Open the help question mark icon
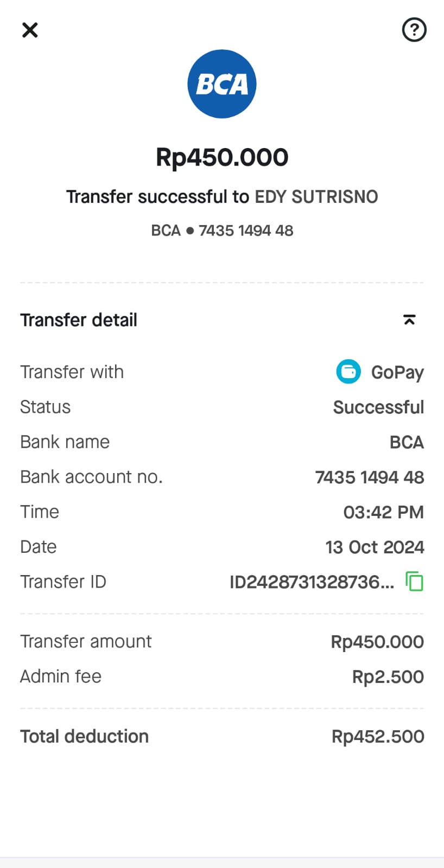 pos(414,30)
